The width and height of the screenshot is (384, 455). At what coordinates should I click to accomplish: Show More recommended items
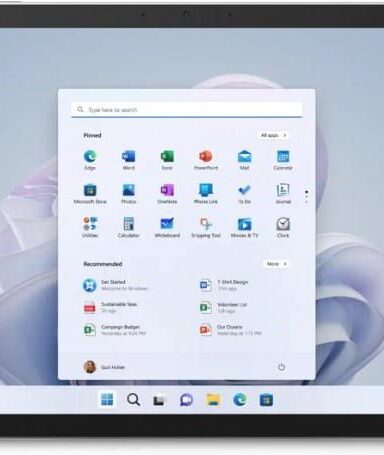[276, 264]
